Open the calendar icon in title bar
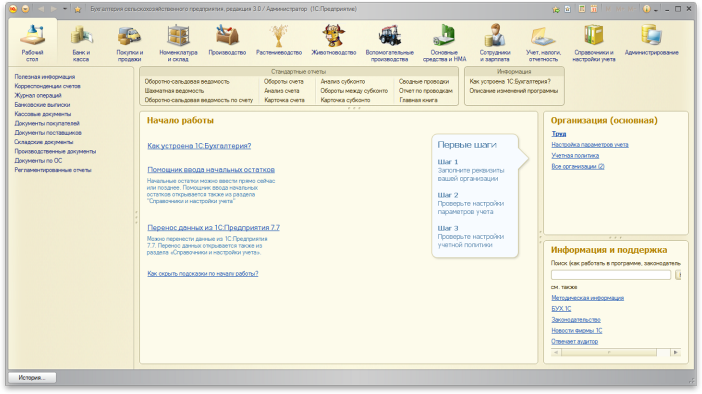702x394 pixels. 594,9
